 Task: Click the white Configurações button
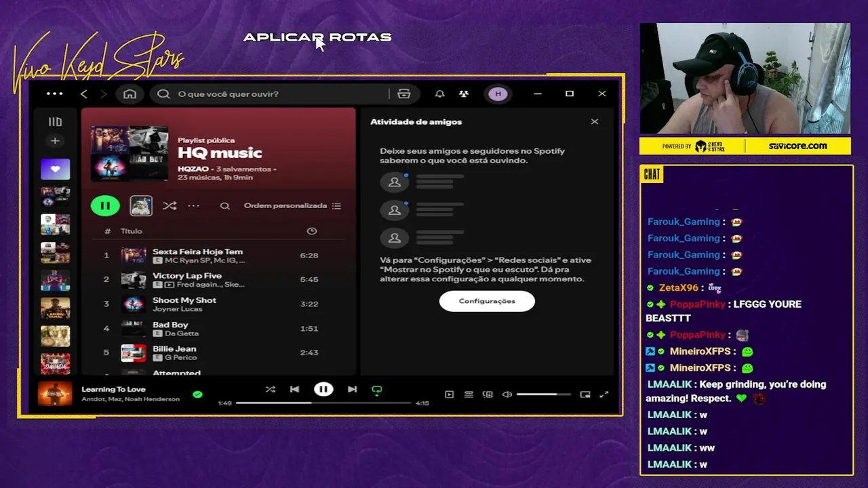(x=487, y=301)
